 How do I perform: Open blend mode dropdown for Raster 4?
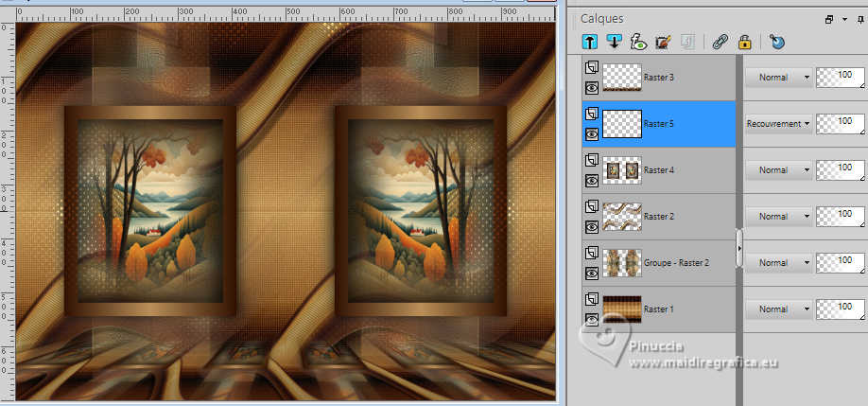(778, 170)
